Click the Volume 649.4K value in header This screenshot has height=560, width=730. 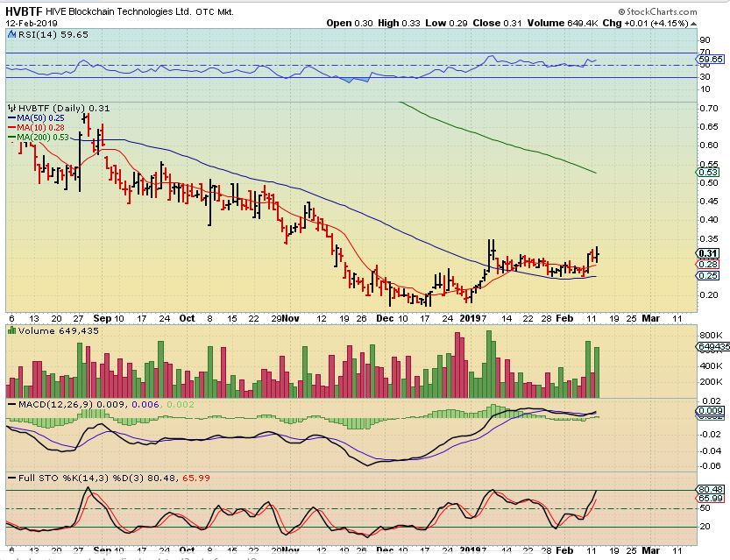[x=563, y=24]
